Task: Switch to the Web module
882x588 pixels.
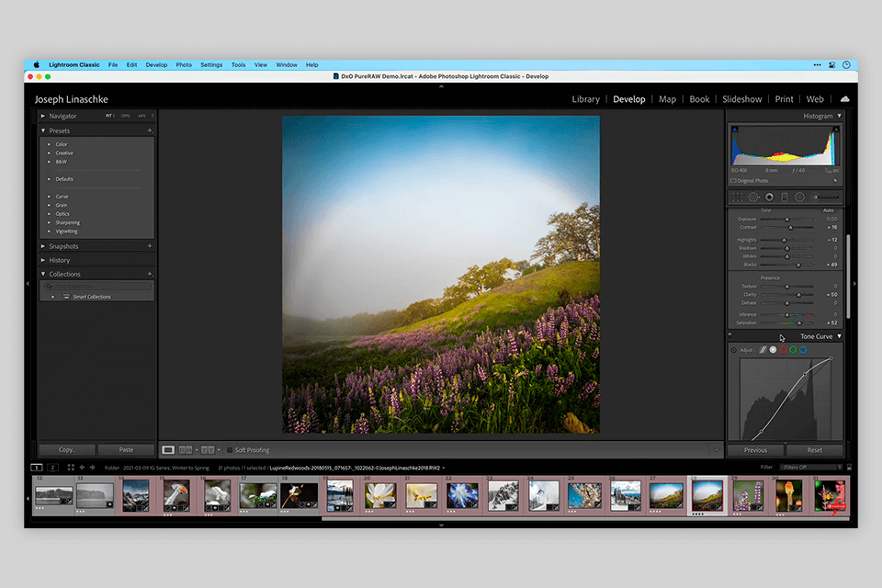Action: coord(815,99)
